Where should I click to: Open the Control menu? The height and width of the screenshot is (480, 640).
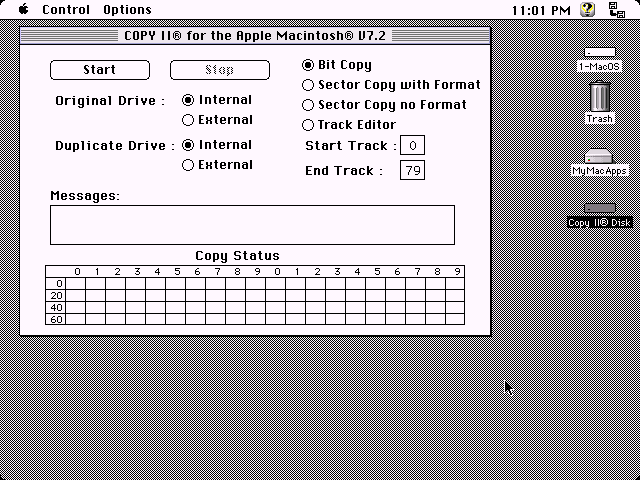tap(66, 9)
